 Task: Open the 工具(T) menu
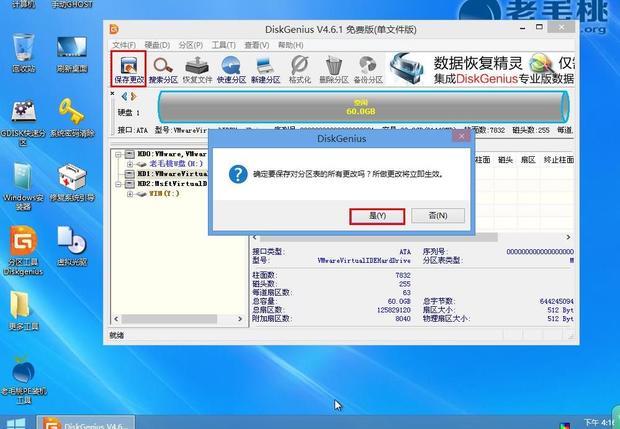coord(223,45)
